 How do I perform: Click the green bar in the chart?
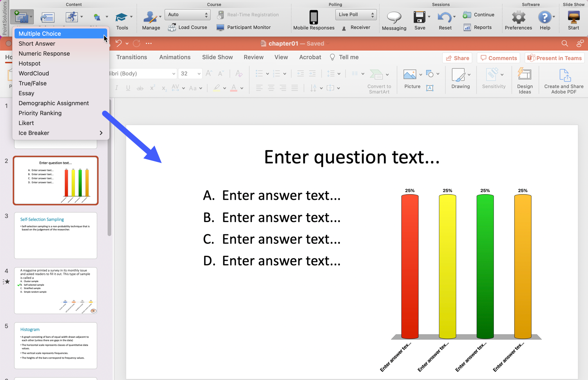[485, 266]
